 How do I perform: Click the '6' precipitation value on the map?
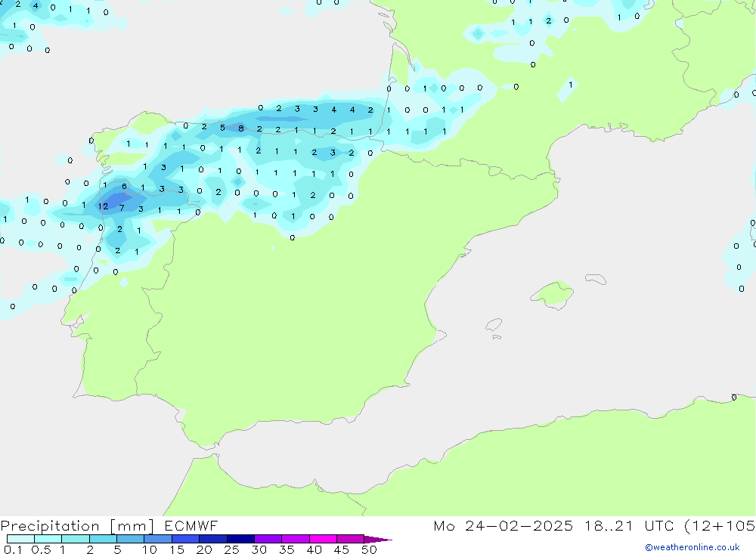click(125, 186)
